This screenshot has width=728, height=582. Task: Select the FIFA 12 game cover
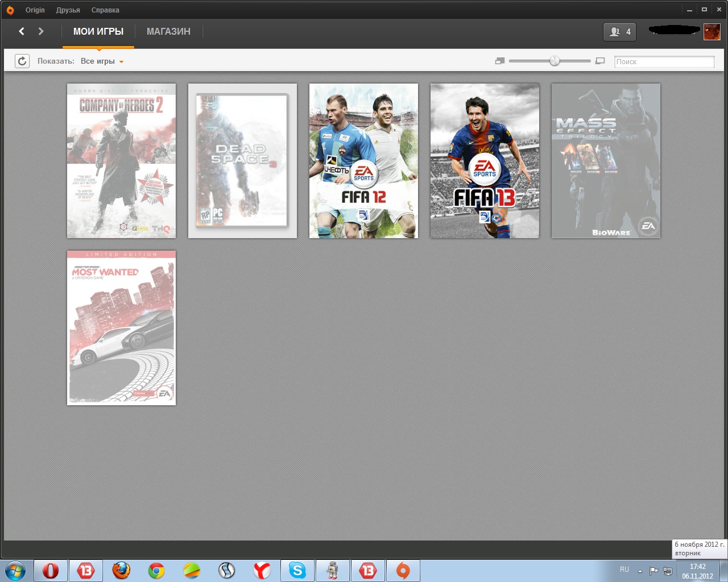[x=363, y=161]
